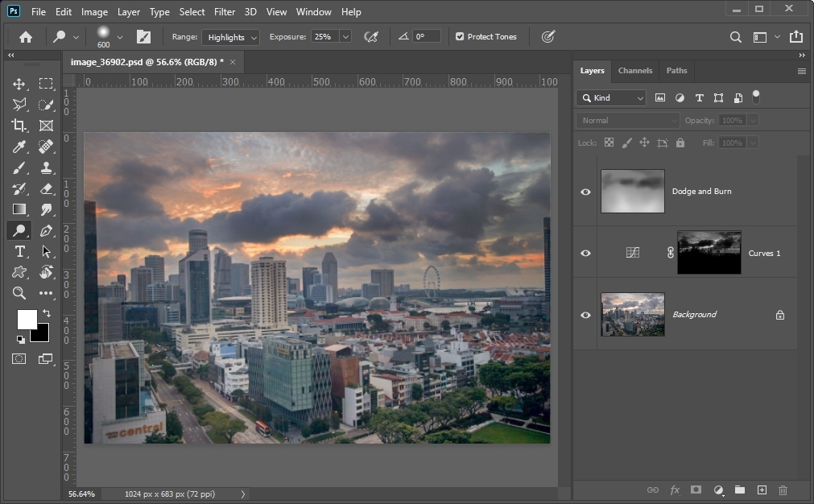Open the Edit Toolbar ellipsis
Image resolution: width=814 pixels, height=504 pixels.
[46, 293]
